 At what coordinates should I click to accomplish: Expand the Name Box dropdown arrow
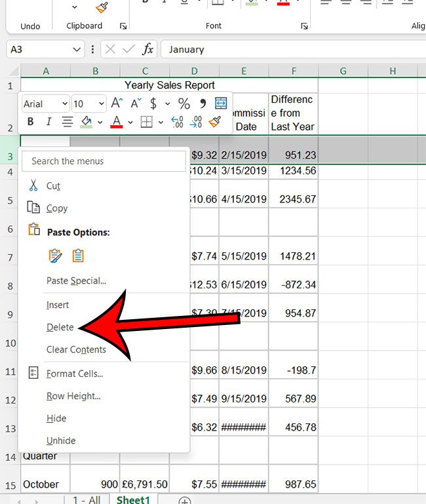coord(77,49)
